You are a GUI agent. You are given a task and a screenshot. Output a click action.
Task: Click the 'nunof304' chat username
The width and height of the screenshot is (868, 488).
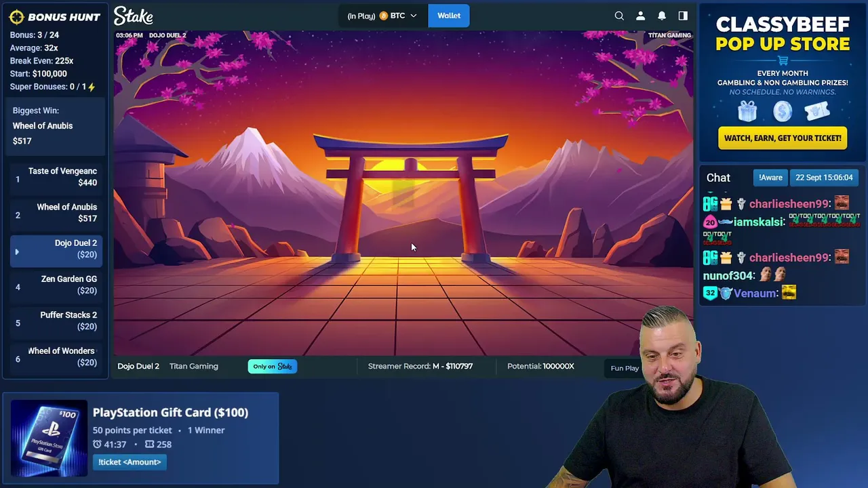728,275
